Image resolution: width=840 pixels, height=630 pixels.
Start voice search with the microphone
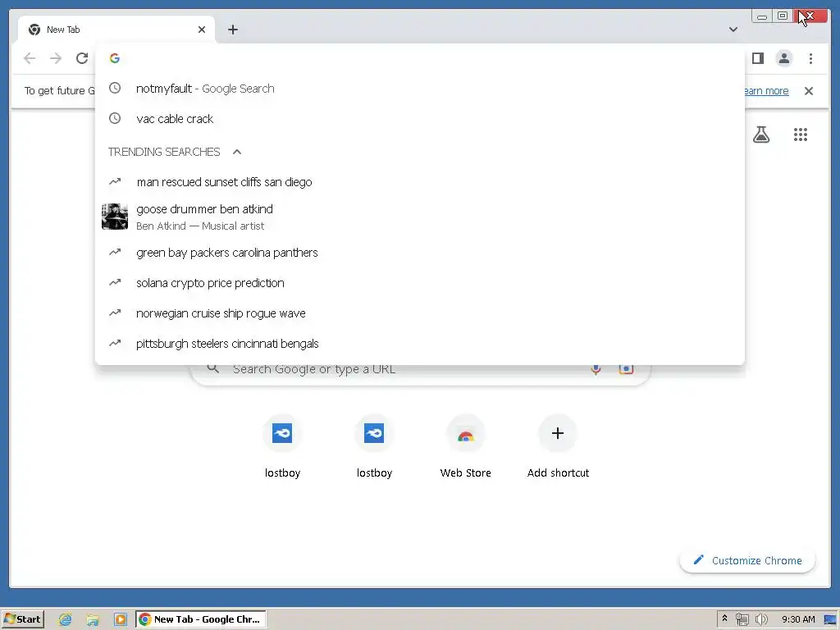pos(596,369)
